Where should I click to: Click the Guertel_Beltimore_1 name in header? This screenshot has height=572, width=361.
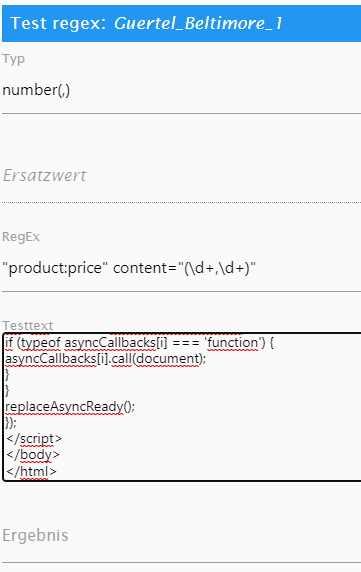click(198, 23)
